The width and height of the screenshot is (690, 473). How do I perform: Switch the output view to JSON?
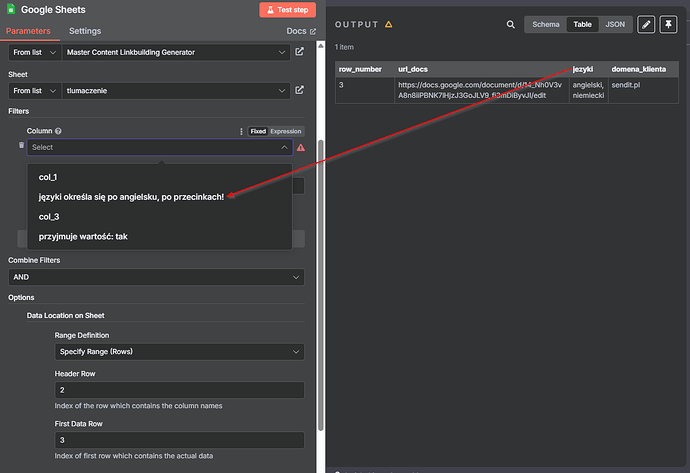[x=614, y=24]
